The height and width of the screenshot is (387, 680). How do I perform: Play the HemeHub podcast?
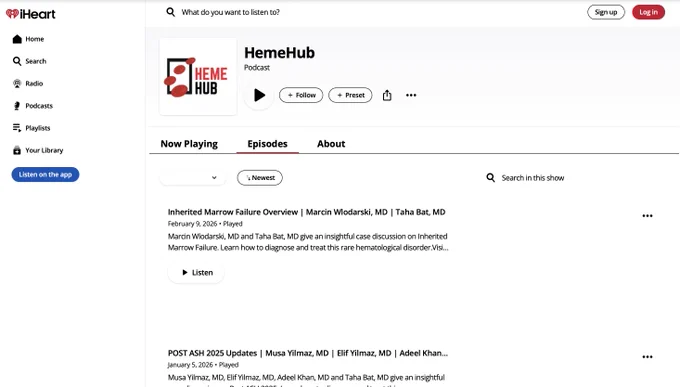coord(259,95)
